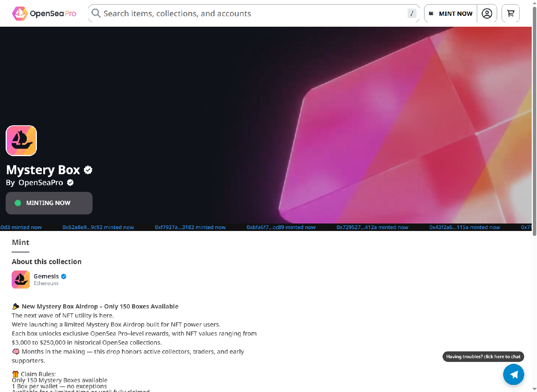Open the shopping cart
537x392 pixels.
(511, 14)
